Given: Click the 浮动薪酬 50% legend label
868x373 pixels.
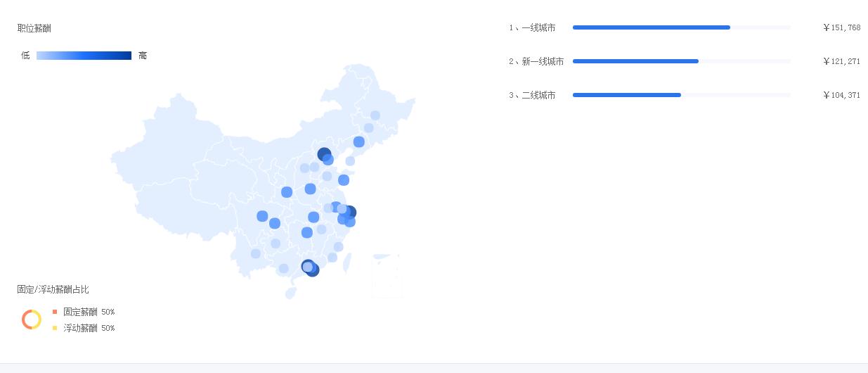Looking at the screenshot, I should click(89, 328).
